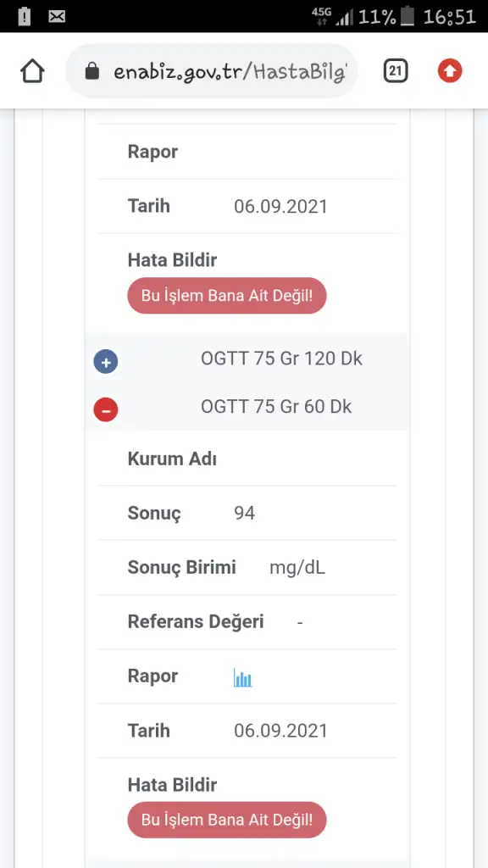
Task: Open the bar chart icon beside Rapor
Action: (x=243, y=677)
